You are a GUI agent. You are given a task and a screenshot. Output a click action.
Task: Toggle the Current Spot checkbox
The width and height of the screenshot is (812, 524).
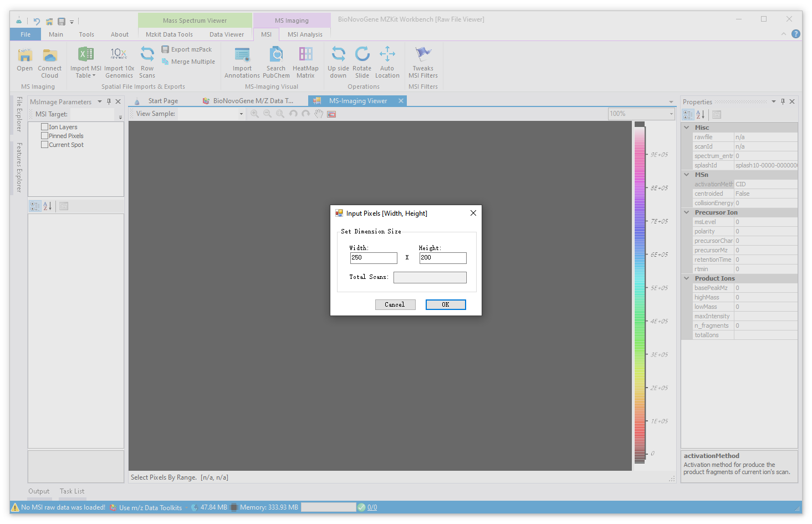click(x=45, y=145)
